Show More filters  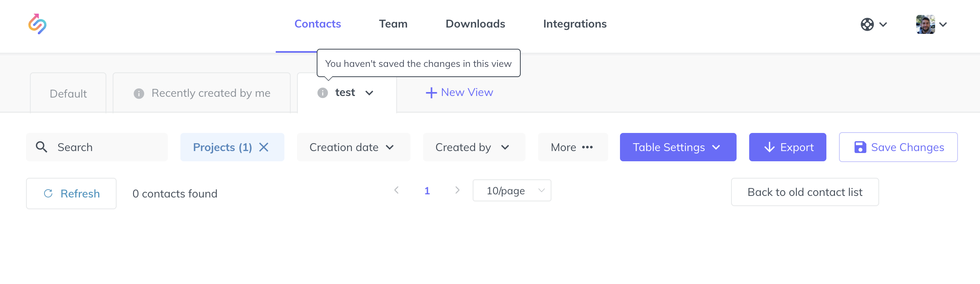click(x=573, y=147)
